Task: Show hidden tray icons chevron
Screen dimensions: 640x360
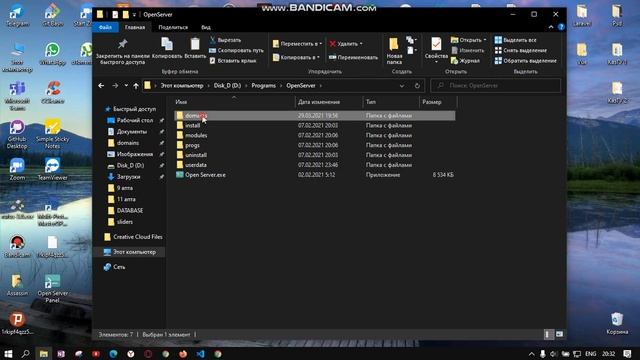Action: click(x=531, y=354)
